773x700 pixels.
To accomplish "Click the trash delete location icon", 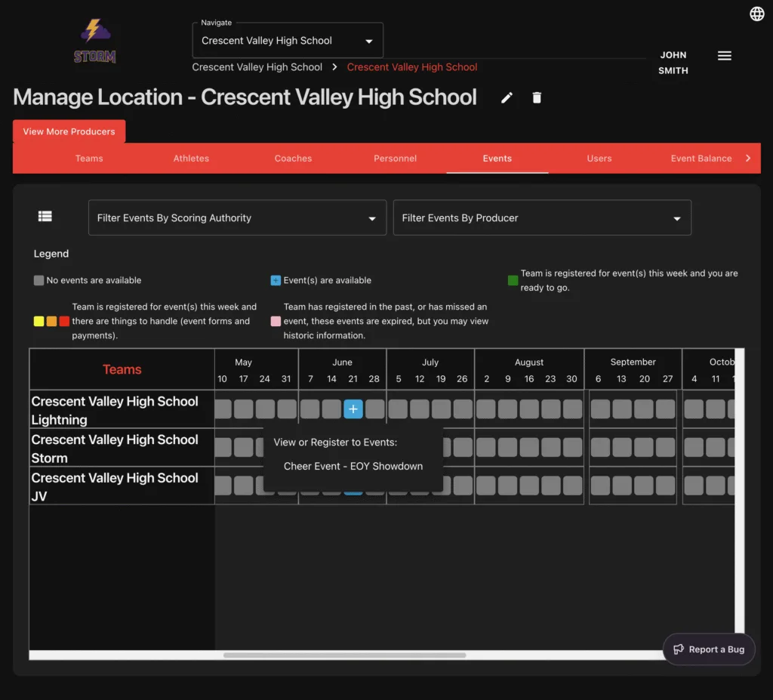I will [537, 97].
